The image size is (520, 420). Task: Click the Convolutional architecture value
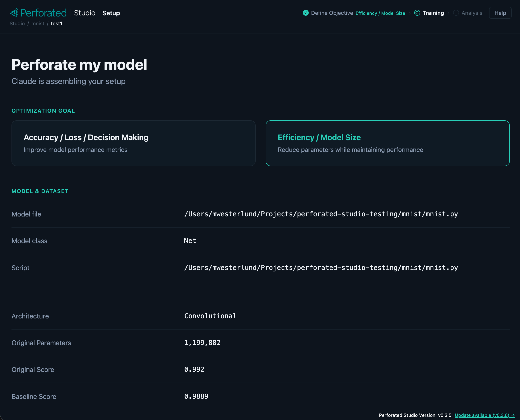click(x=210, y=316)
